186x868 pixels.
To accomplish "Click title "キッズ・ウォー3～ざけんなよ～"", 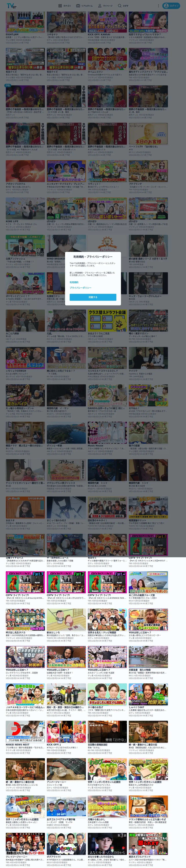I will (x=145, y=296).
